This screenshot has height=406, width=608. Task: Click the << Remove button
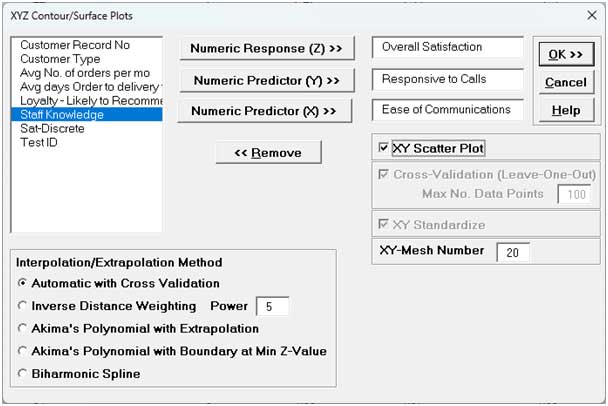click(268, 152)
